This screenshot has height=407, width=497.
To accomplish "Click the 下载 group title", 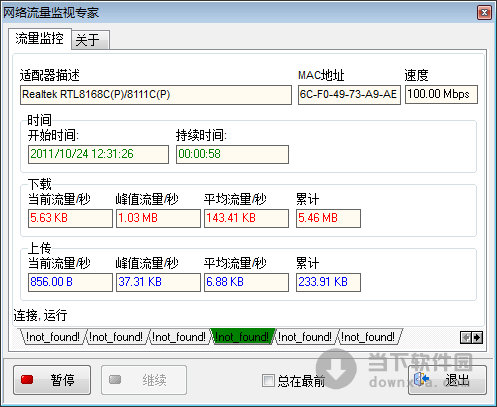I will [x=40, y=184].
